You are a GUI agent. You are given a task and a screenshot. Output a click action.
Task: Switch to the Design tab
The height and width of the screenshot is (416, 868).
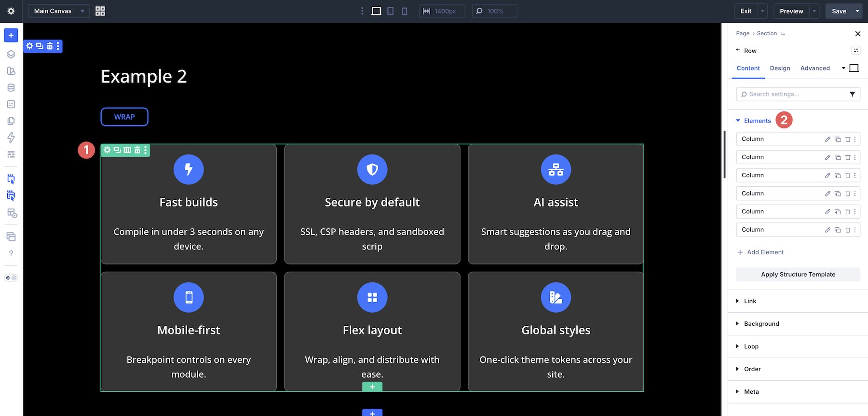780,68
